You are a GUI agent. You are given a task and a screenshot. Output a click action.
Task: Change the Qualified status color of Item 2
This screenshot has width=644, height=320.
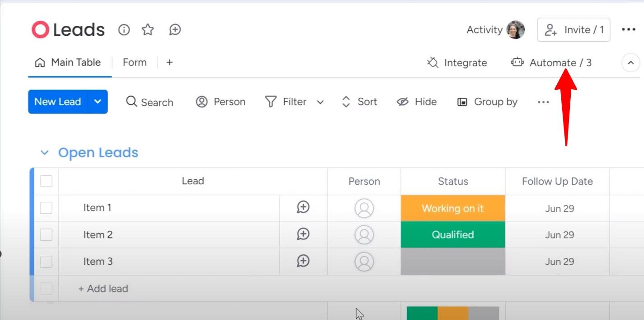pos(453,234)
